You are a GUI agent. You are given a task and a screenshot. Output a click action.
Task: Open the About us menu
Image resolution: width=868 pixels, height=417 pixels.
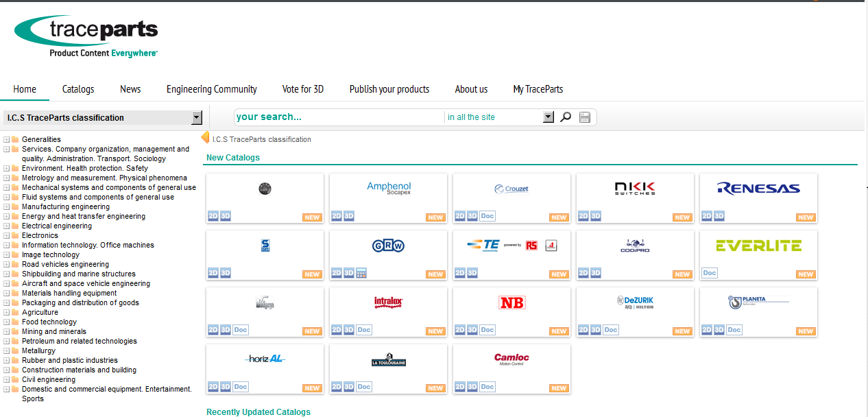[471, 89]
